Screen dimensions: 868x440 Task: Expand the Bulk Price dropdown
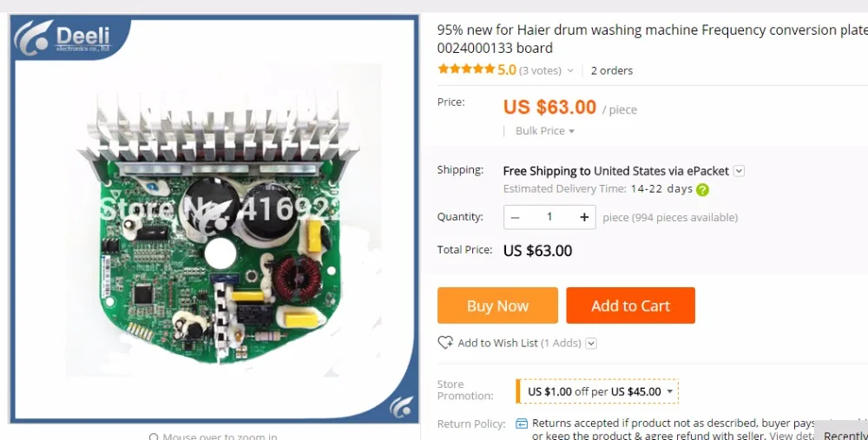click(545, 131)
